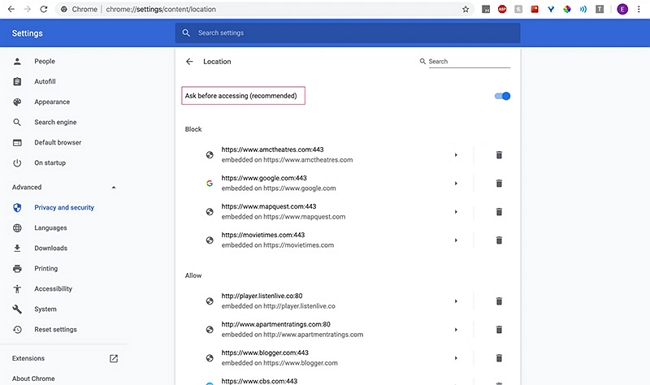The width and height of the screenshot is (650, 385).
Task: Expand details for blogger.com entry
Action: coord(456,358)
